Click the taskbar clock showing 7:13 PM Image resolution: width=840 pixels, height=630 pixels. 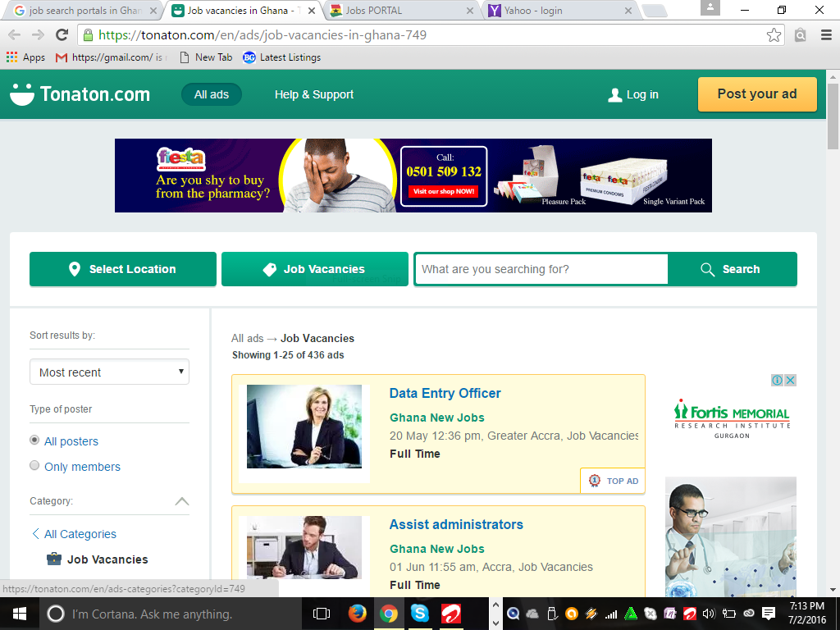tap(807, 614)
